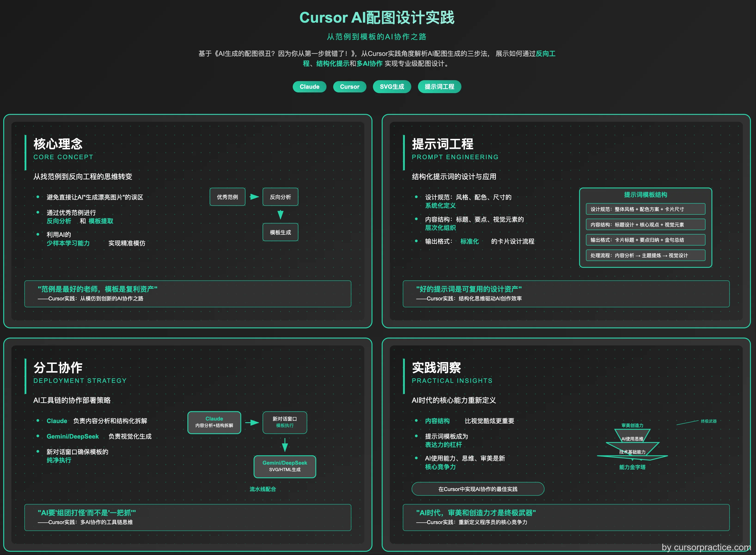Click the DEPLOYMENT STRATEGY label
This screenshot has height=555, width=756.
tap(80, 381)
